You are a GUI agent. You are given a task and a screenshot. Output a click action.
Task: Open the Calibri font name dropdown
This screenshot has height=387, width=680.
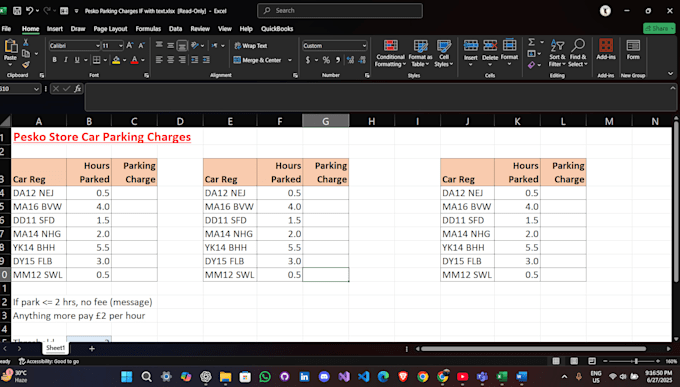97,46
